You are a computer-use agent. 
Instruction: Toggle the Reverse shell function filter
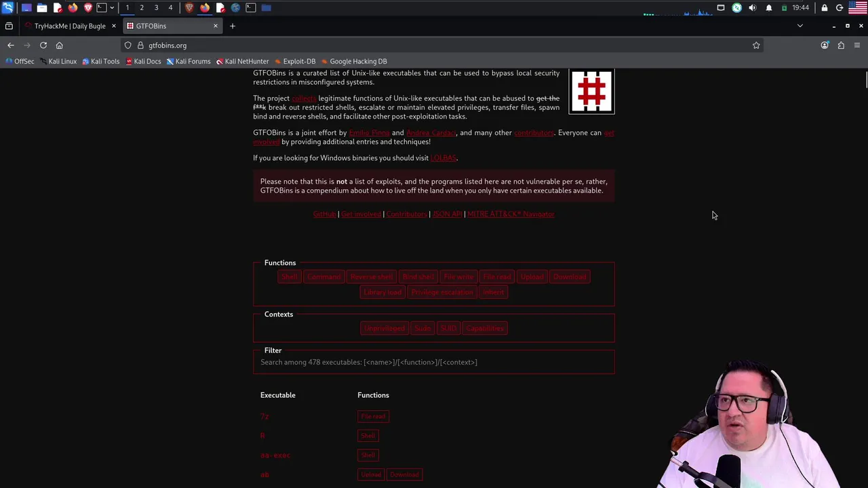[371, 277]
